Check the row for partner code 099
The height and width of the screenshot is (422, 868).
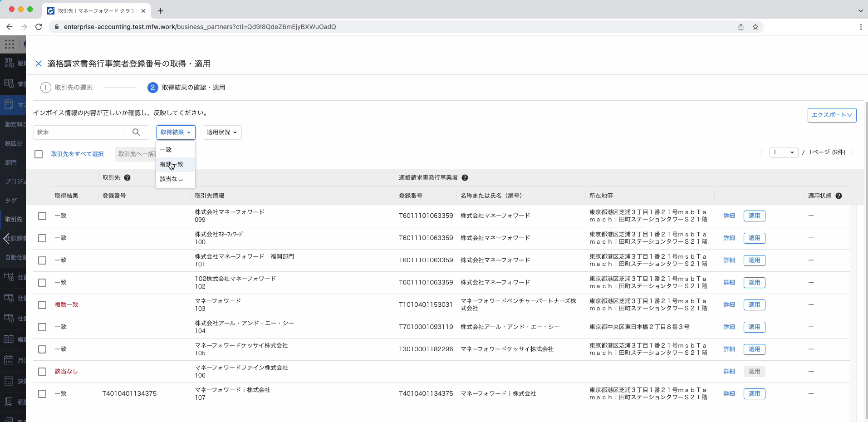(42, 216)
